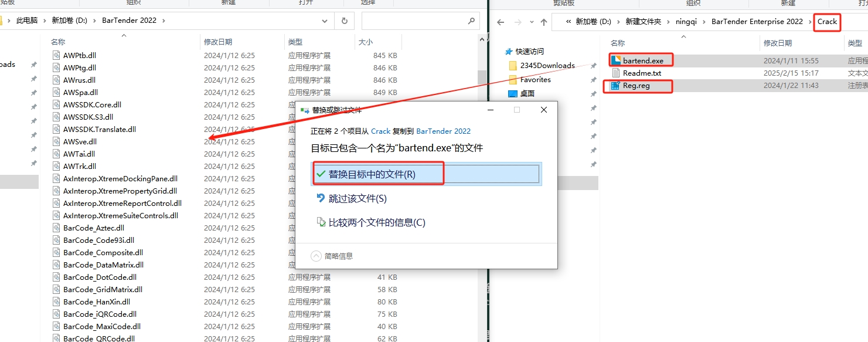Click the 此电脑 breadcrumb segment
Viewport: 868px width, 342px height.
[26, 21]
